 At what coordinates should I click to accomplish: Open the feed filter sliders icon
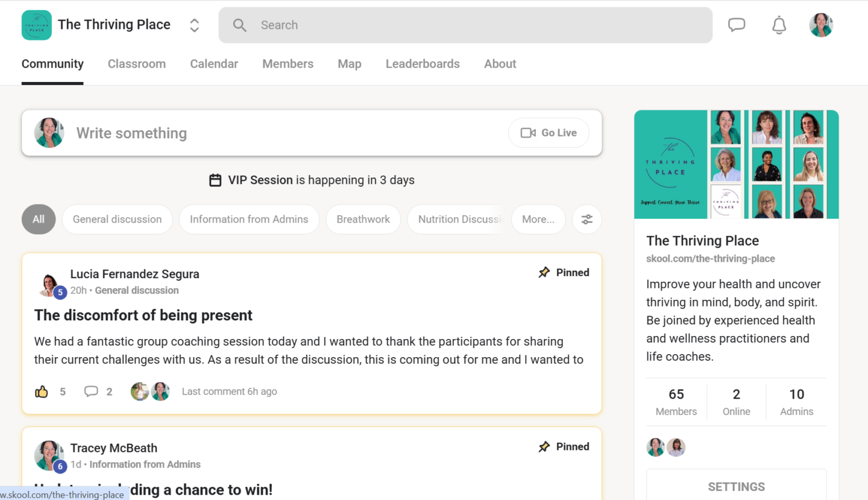point(587,220)
